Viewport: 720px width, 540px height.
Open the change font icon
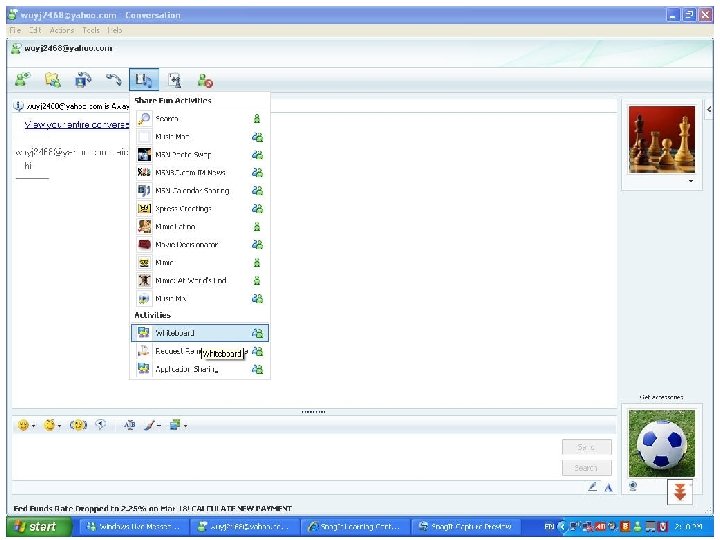tap(129, 425)
